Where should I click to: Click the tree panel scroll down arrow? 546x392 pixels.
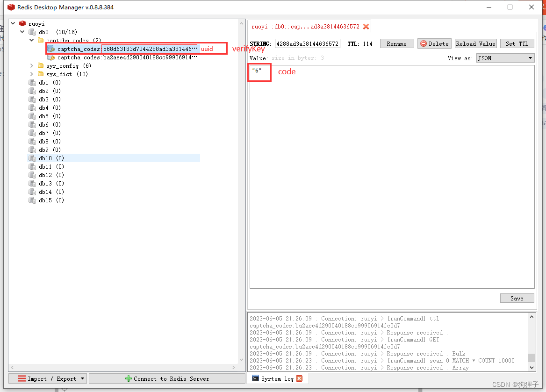pos(241,360)
